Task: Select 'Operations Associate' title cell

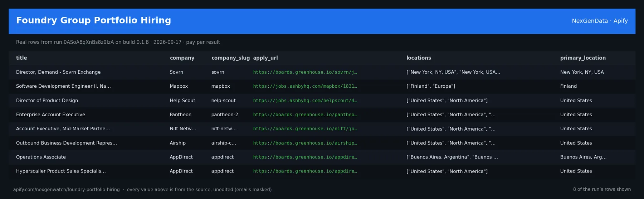Action: point(41,157)
